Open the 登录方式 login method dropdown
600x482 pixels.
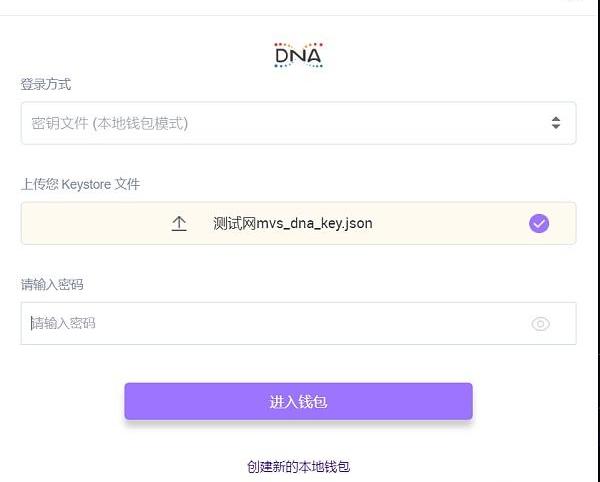[x=298, y=123]
